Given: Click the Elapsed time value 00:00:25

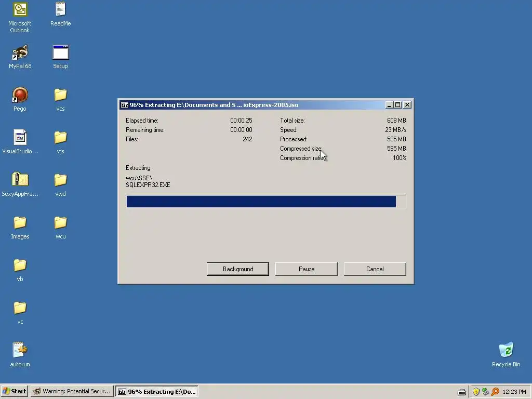Looking at the screenshot, I should tap(241, 121).
